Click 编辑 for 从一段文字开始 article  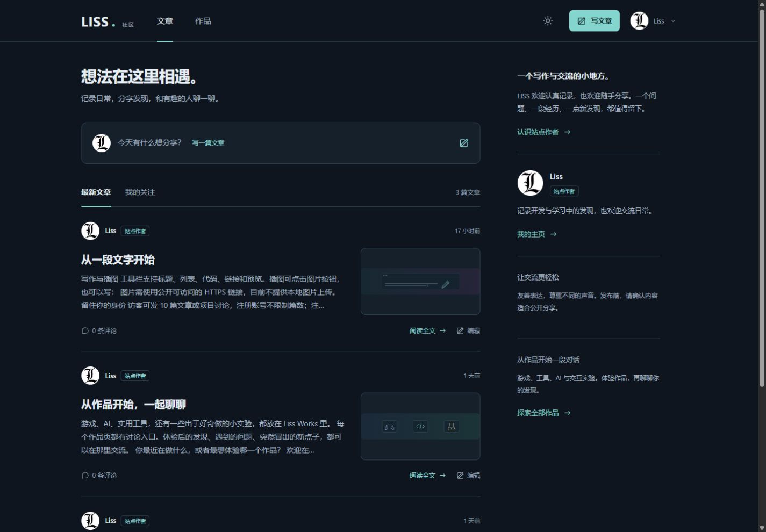point(468,331)
